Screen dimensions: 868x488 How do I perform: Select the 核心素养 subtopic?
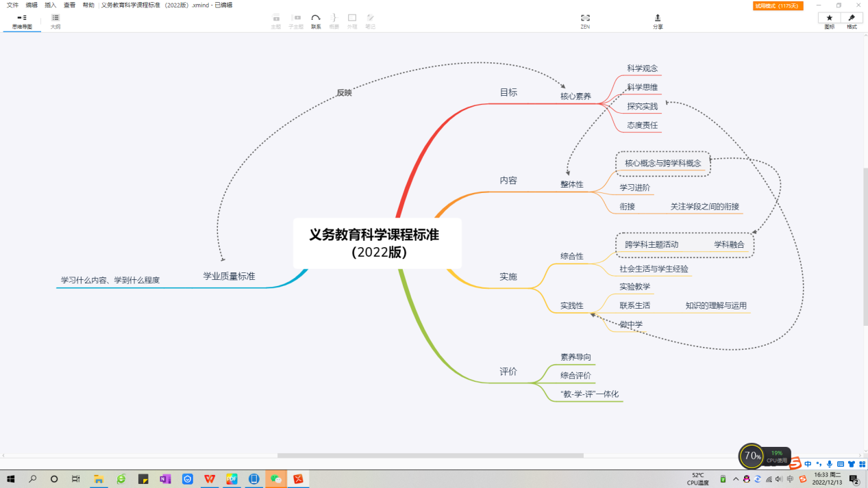[575, 97]
